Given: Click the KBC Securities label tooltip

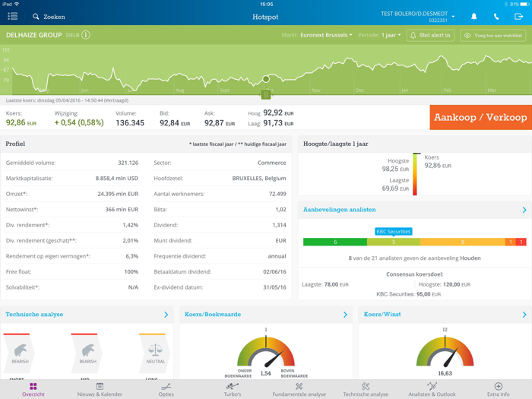Looking at the screenshot, I should pos(394,231).
